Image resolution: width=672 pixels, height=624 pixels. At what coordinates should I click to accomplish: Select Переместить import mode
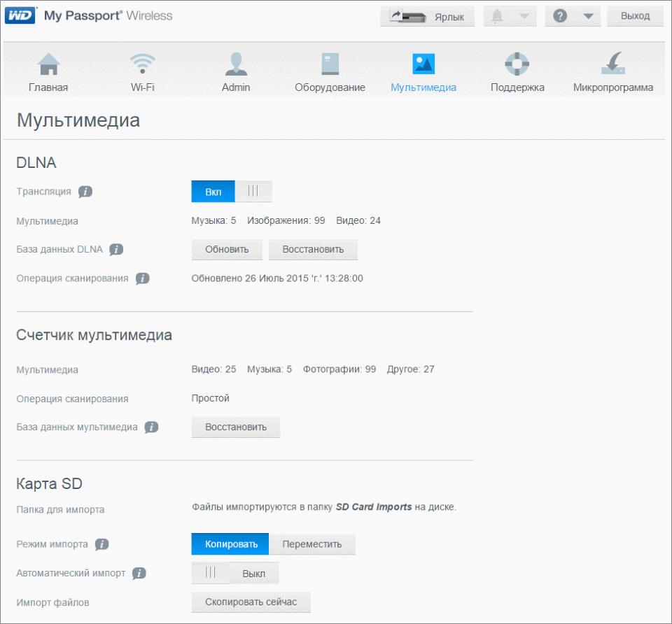click(311, 544)
